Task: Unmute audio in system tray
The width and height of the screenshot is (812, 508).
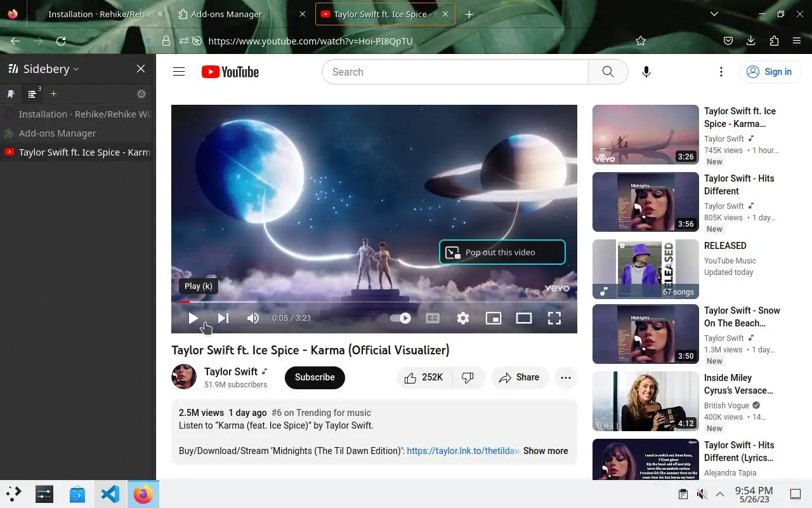Action: [x=702, y=494]
